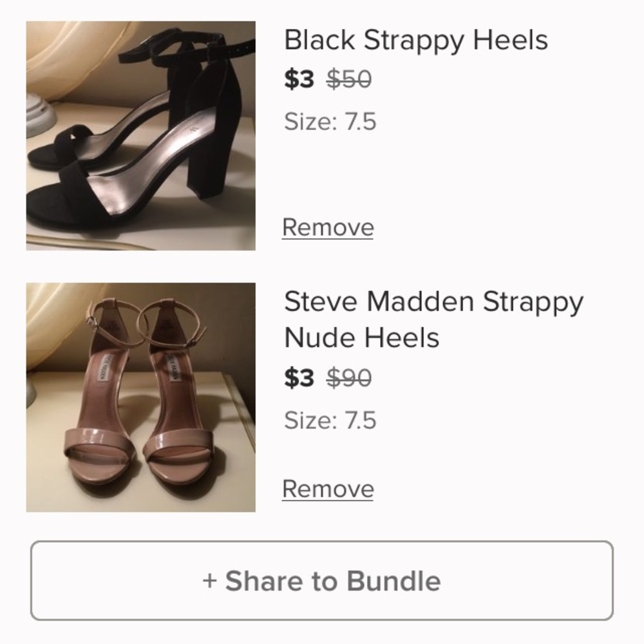Image resolution: width=644 pixels, height=644 pixels.
Task: Click the plus icon on Share to Bundle
Action: [x=210, y=581]
